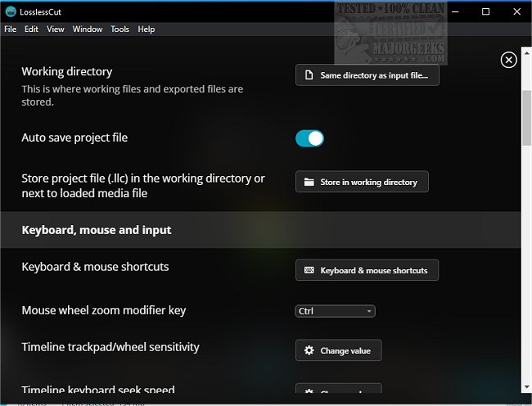This screenshot has width=532, height=406.
Task: Click the Keyboard & mouse shortcuts label text
Action: click(95, 267)
